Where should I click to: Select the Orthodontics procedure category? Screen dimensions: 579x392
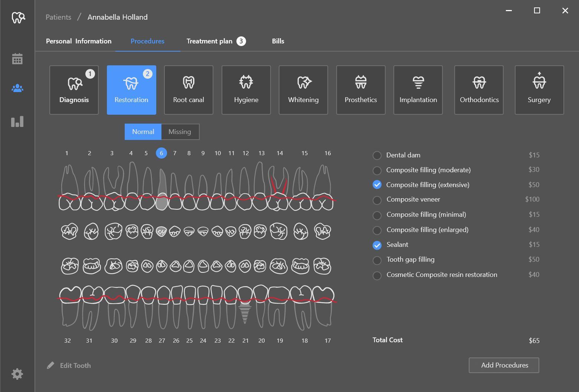[479, 90]
